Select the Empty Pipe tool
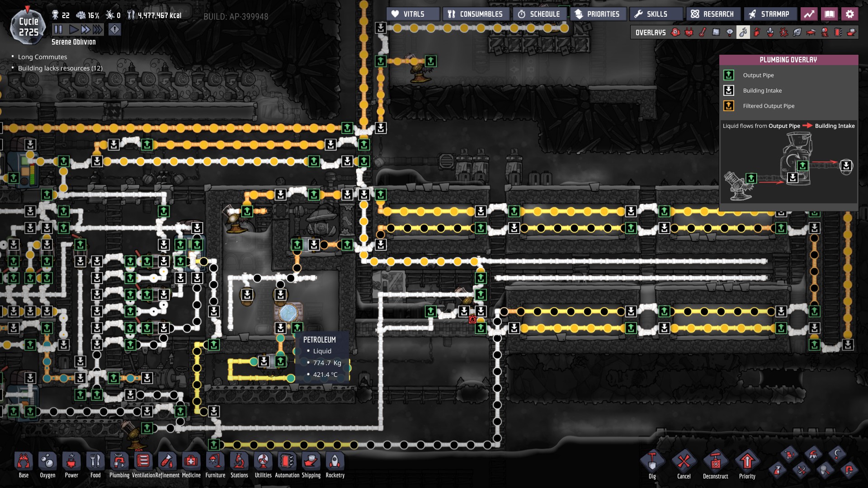This screenshot has width=868, height=488. pos(849,470)
